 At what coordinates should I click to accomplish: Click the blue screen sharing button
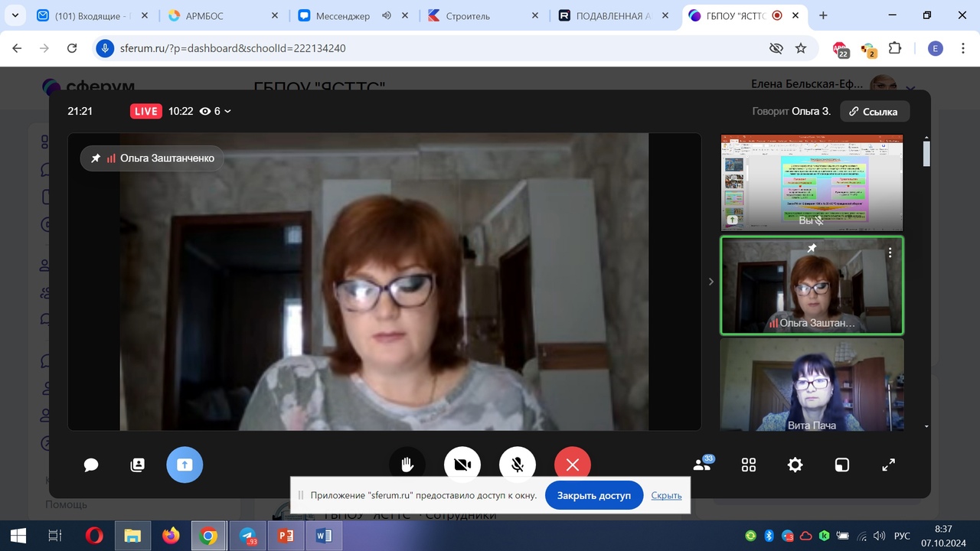(185, 465)
